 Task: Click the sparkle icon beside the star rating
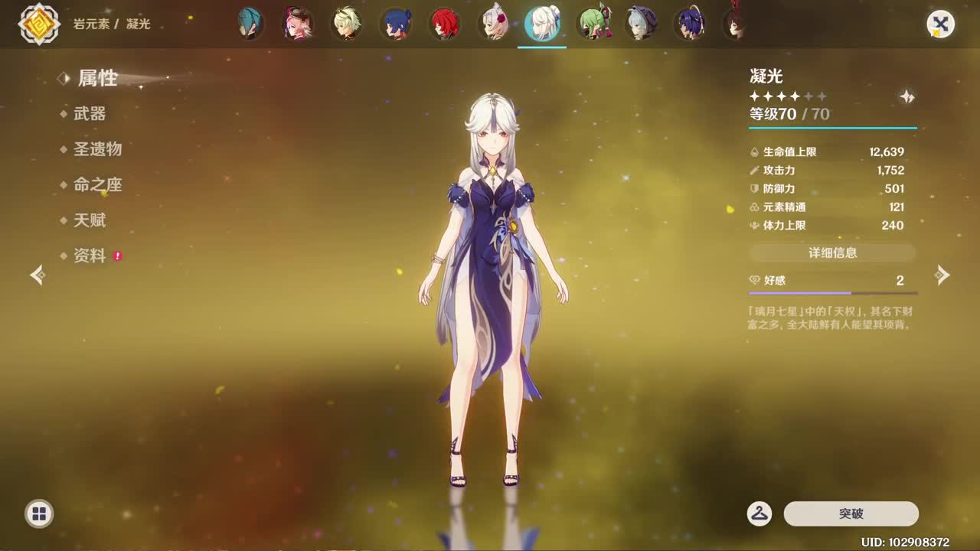click(x=907, y=96)
